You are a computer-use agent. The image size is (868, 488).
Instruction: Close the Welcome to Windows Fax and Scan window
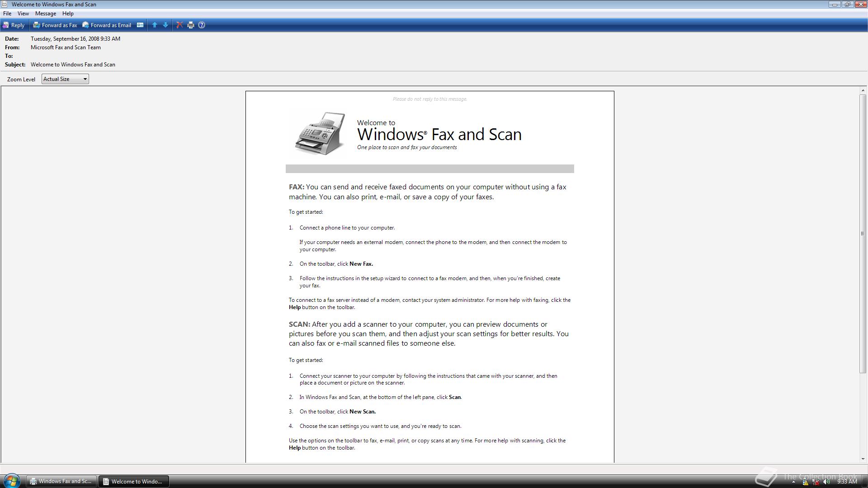pos(860,5)
